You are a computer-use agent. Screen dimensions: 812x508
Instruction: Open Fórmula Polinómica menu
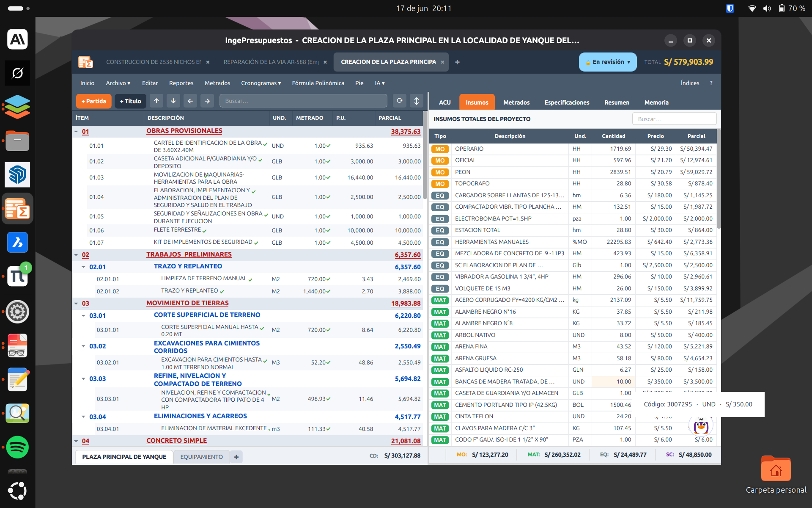[x=318, y=83]
